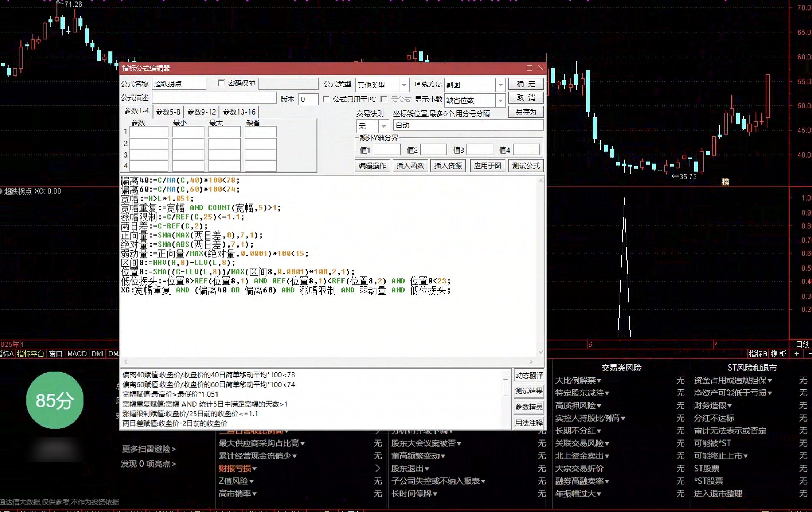The height and width of the screenshot is (512, 812).
Task: Click the 插入函数 button
Action: coord(410,166)
